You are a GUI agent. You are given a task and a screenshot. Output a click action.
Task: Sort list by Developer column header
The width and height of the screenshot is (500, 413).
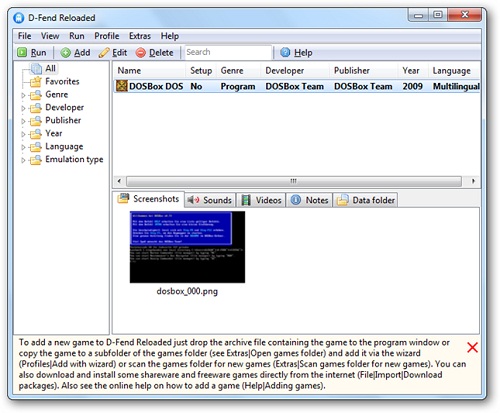coord(295,71)
